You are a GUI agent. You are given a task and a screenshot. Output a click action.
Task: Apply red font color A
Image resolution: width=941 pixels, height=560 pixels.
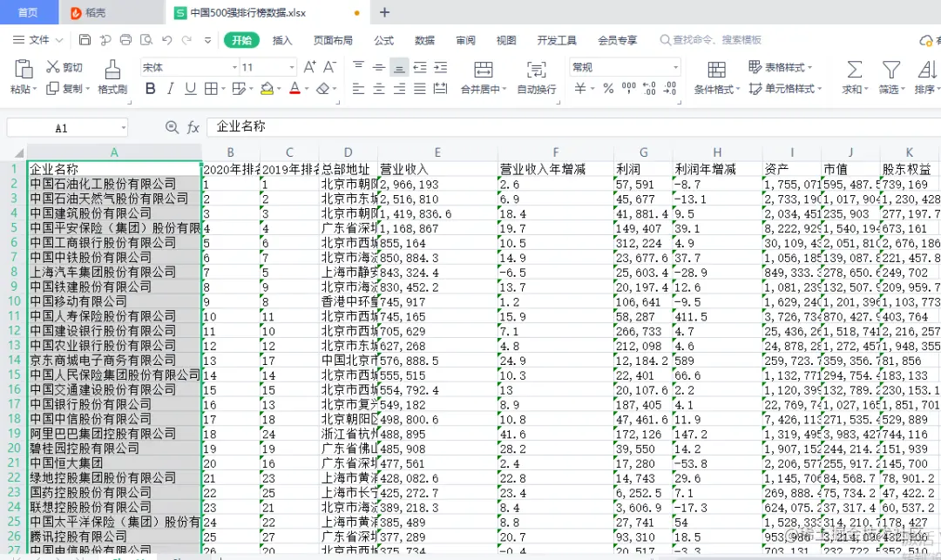(x=294, y=89)
